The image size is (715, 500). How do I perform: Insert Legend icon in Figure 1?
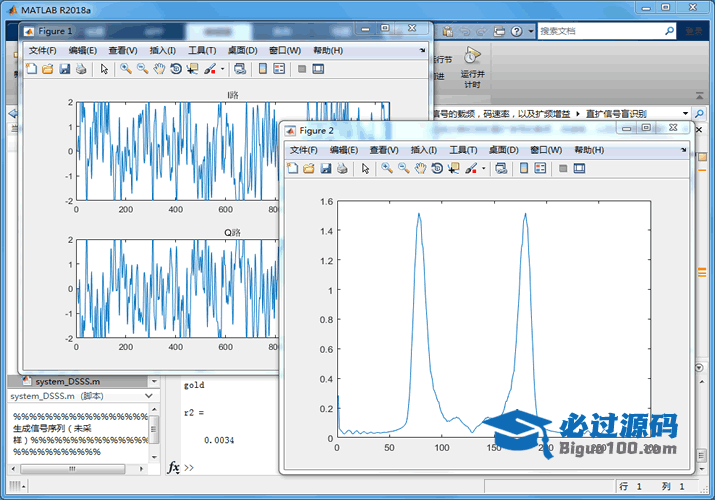point(279,69)
